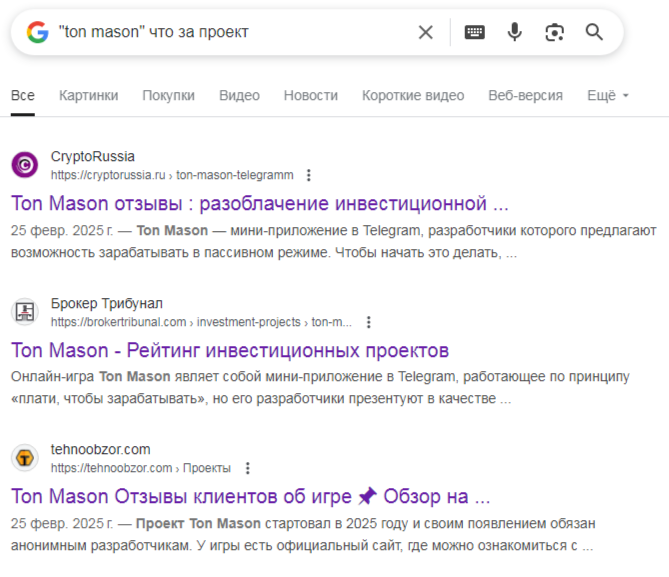Click the tehnoobzor.com site favicon
The width and height of the screenshot is (669, 577).
pyautogui.click(x=25, y=458)
